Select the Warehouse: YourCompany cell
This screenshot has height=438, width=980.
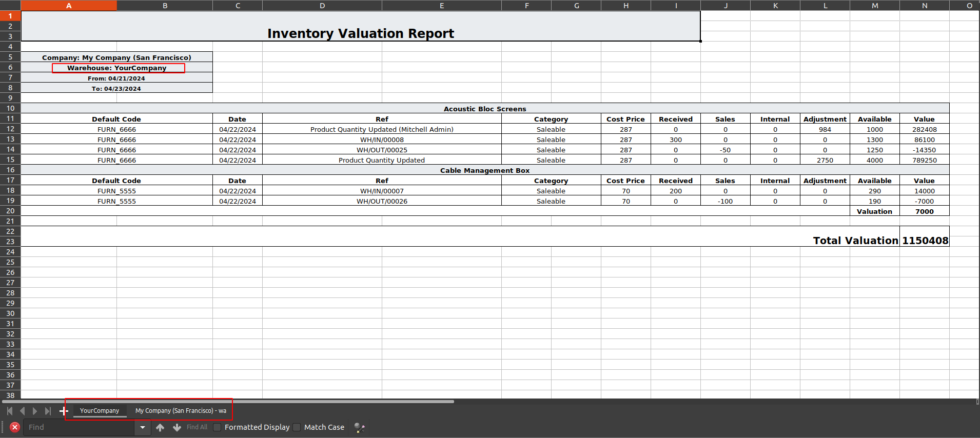coord(116,68)
